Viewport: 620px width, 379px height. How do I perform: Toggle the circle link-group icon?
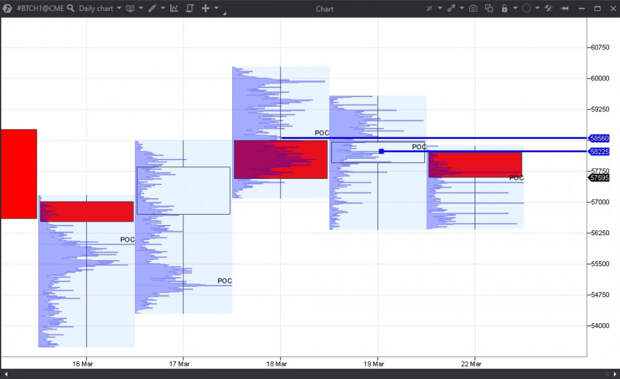(x=526, y=8)
